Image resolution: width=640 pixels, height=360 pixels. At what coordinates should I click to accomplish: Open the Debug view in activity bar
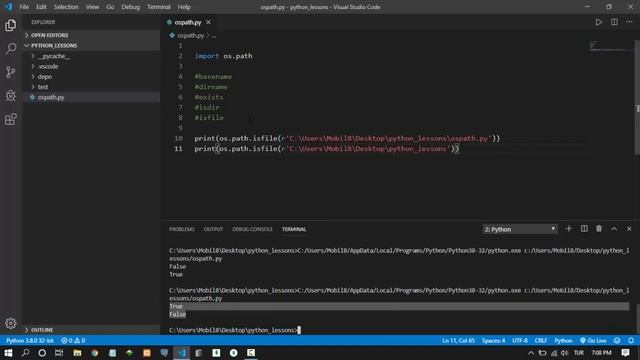pyautogui.click(x=11, y=96)
